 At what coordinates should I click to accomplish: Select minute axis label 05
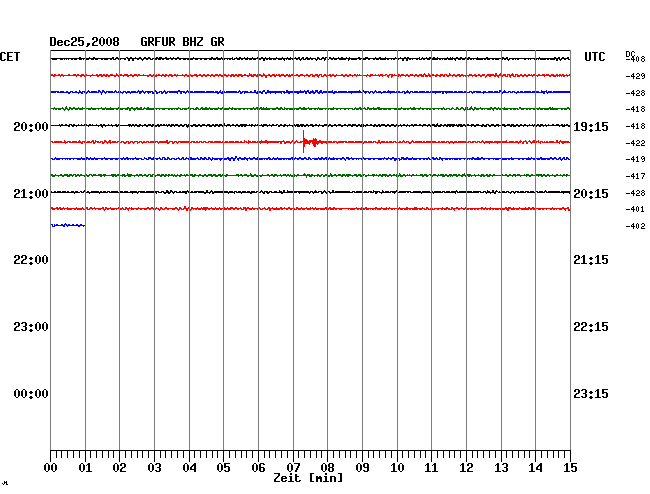(x=223, y=468)
